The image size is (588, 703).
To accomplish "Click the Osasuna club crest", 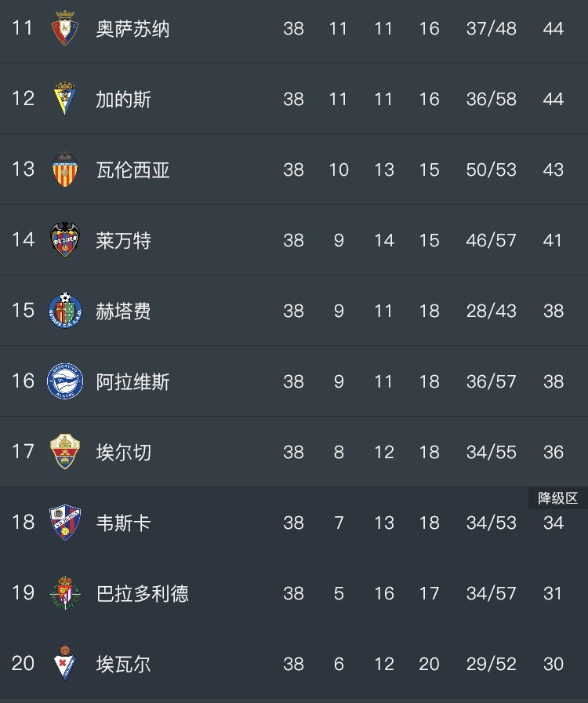I will pyautogui.click(x=65, y=28).
